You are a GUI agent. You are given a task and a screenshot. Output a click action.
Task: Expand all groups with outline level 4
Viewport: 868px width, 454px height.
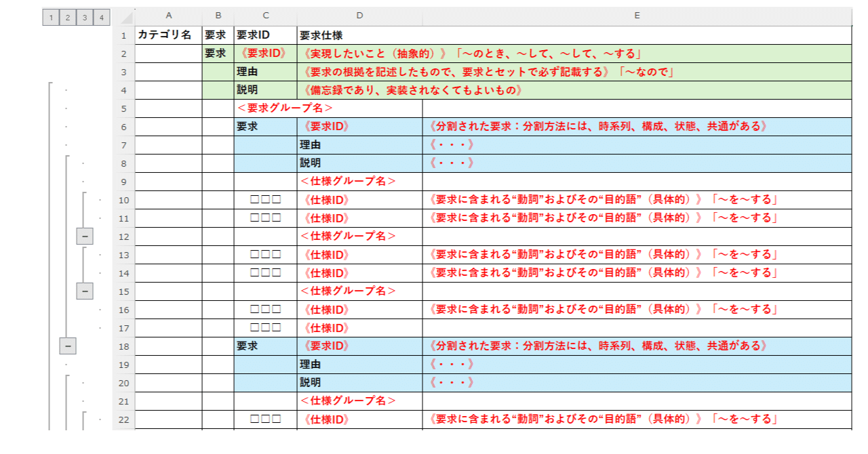[101, 18]
